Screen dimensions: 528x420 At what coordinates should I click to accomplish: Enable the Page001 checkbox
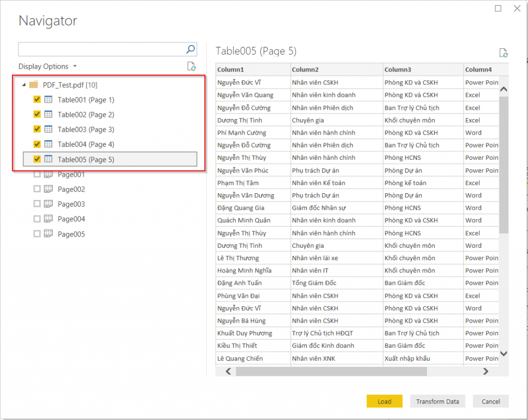[x=37, y=174]
